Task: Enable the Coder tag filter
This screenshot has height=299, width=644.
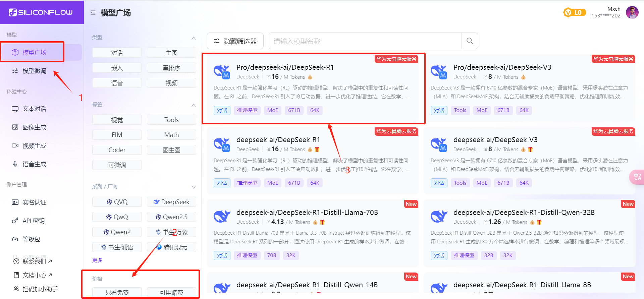Action: click(117, 150)
